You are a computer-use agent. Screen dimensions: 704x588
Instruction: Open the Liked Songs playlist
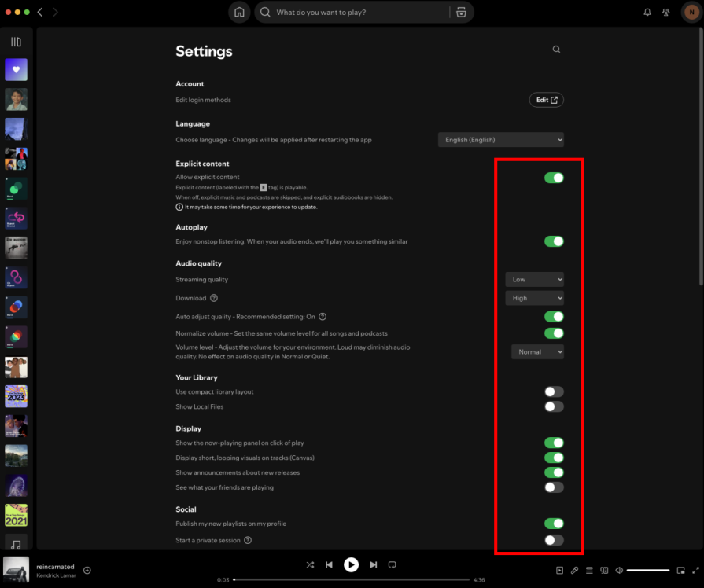click(16, 70)
